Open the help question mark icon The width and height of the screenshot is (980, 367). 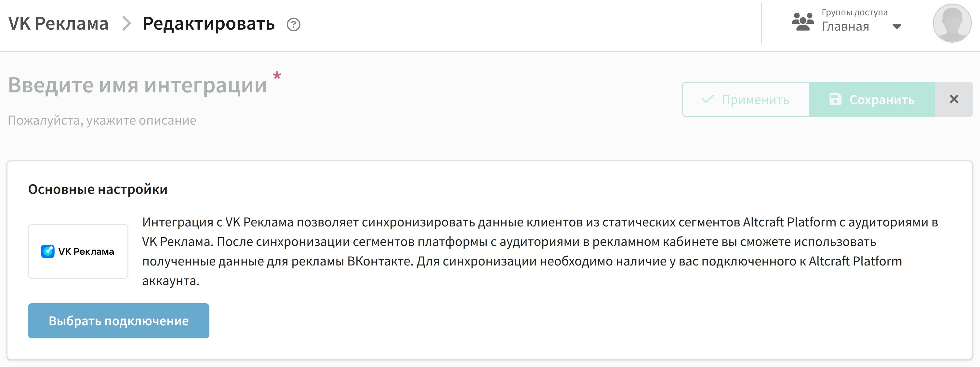(x=293, y=25)
